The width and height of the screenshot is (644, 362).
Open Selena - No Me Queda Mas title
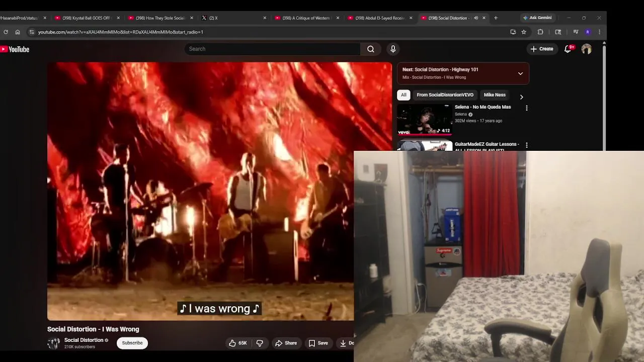click(482, 107)
